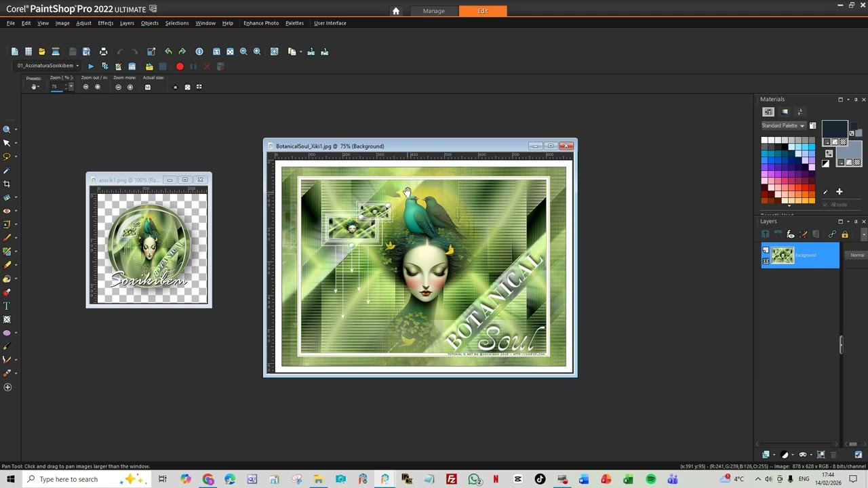Add to palette with plus icon
The height and width of the screenshot is (488, 868).
point(839,192)
